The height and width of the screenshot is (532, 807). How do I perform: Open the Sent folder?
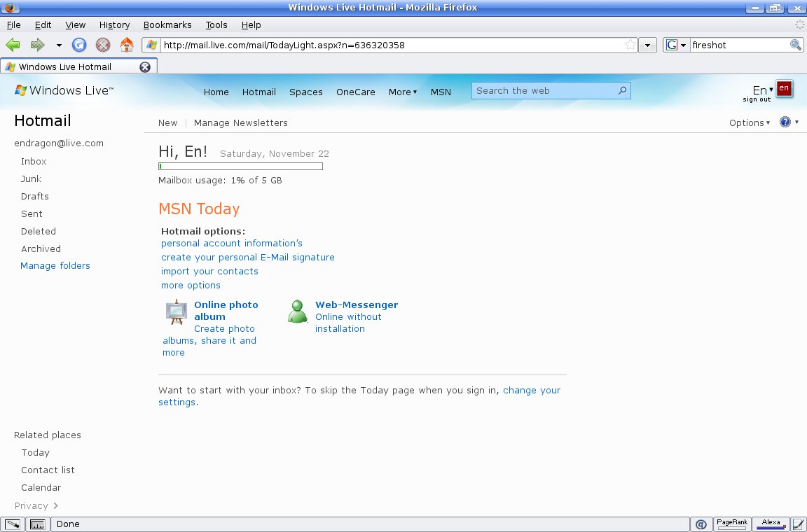point(32,214)
